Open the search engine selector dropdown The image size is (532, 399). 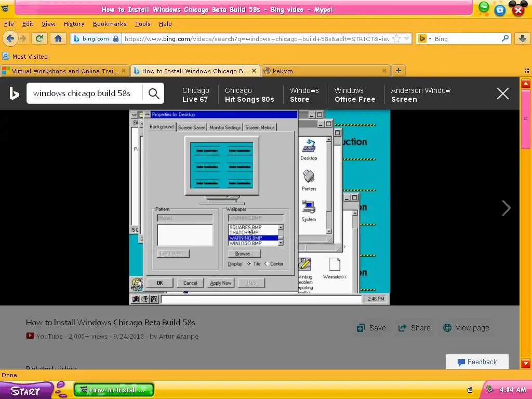tap(424, 38)
